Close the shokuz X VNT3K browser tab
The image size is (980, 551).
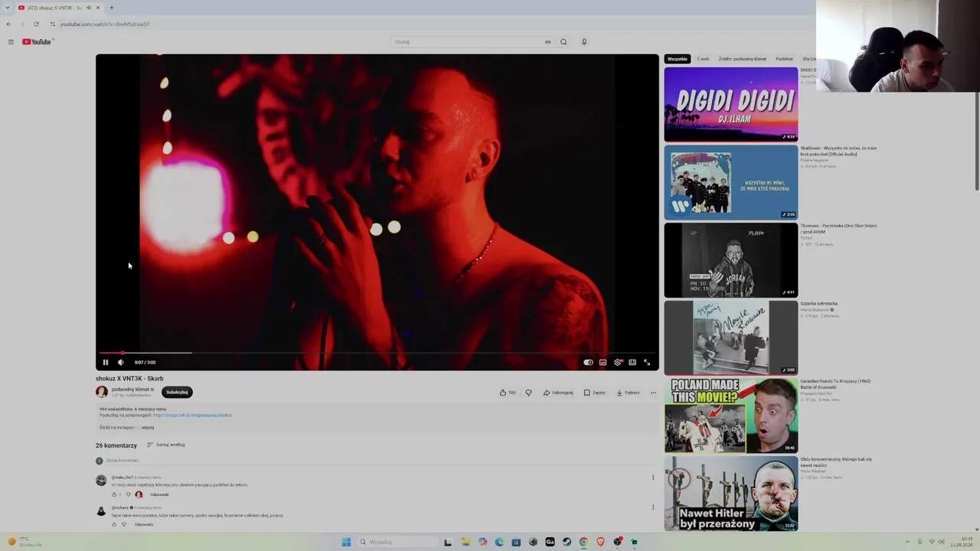coord(98,8)
